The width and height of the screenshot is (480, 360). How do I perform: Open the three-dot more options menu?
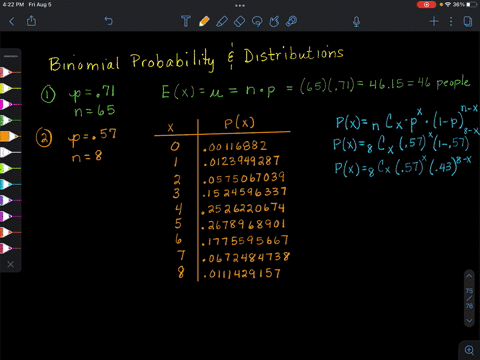(451, 22)
